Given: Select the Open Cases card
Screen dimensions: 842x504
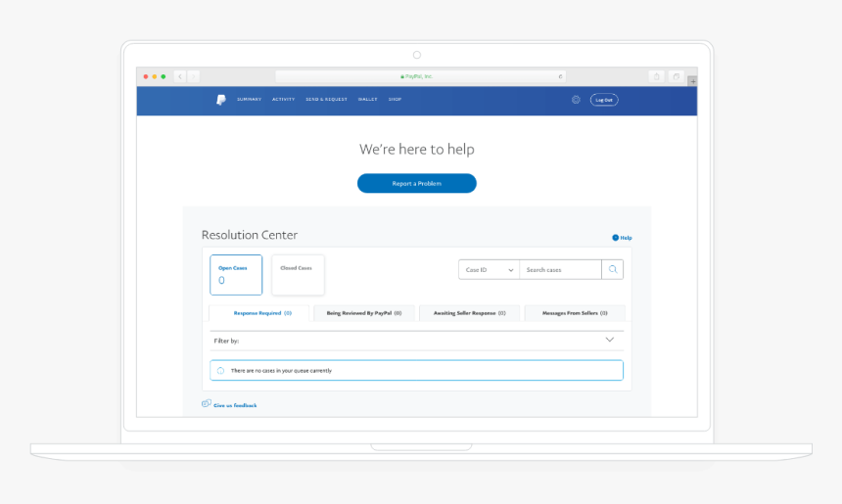Looking at the screenshot, I should point(236,275).
